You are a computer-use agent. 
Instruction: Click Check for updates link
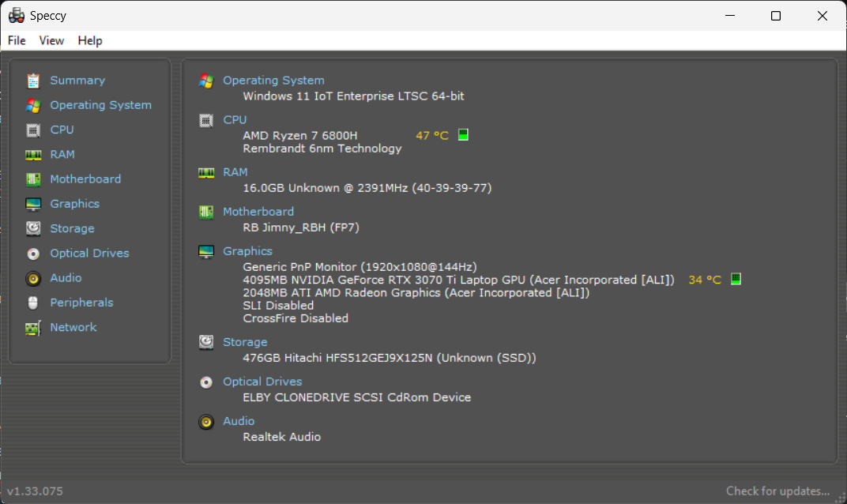point(777,491)
